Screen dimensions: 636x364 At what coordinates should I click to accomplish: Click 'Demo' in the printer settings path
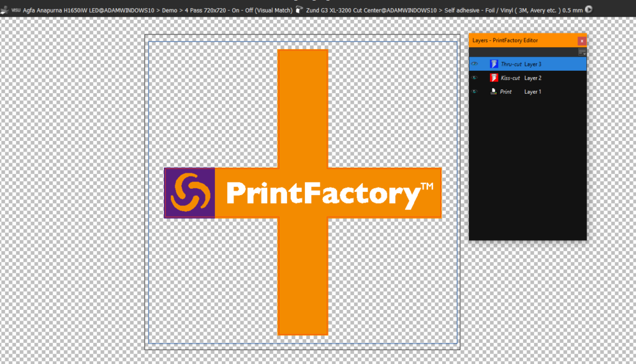(x=170, y=10)
